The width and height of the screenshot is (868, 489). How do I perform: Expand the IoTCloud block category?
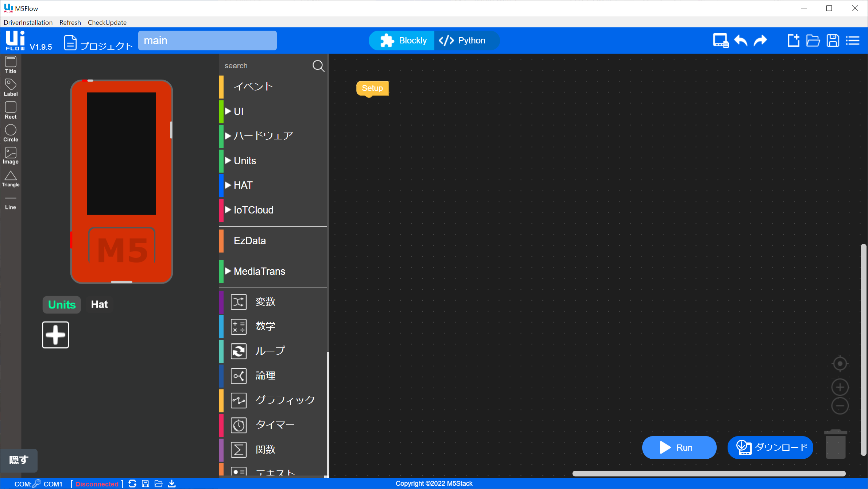pyautogui.click(x=273, y=210)
